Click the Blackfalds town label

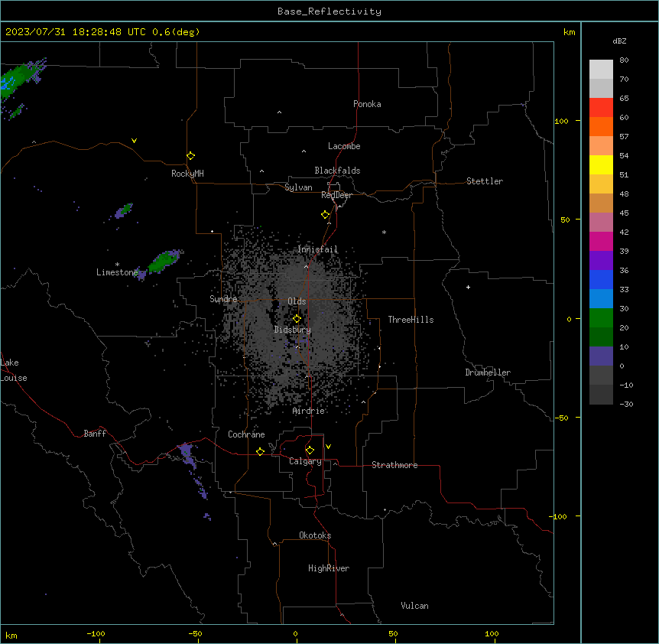(x=337, y=171)
